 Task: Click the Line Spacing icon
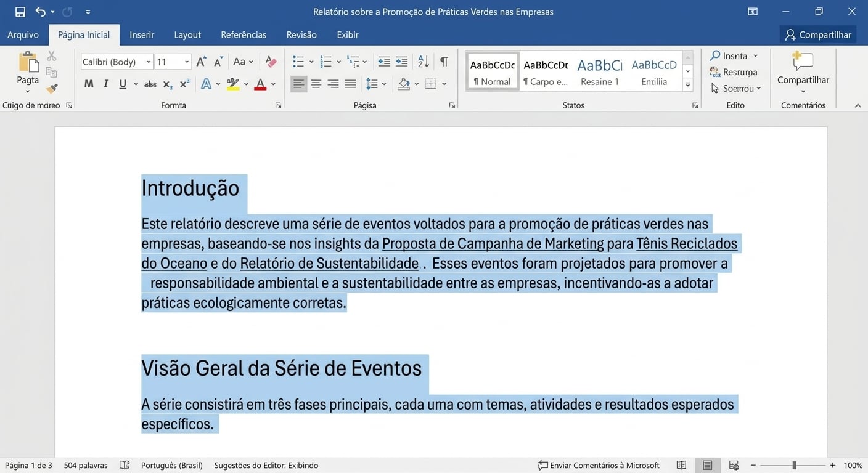[372, 84]
